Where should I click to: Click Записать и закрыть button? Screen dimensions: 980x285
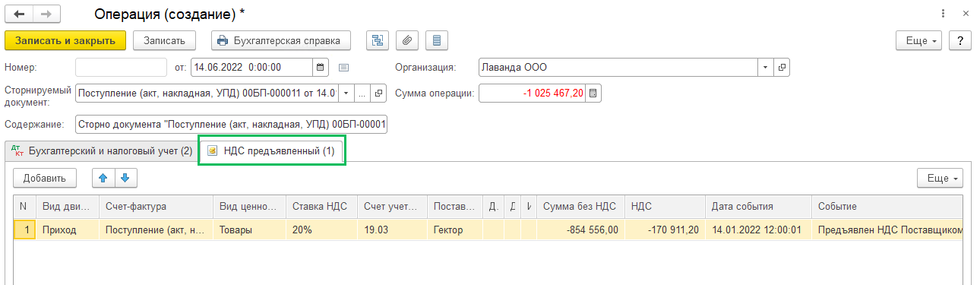pos(65,40)
